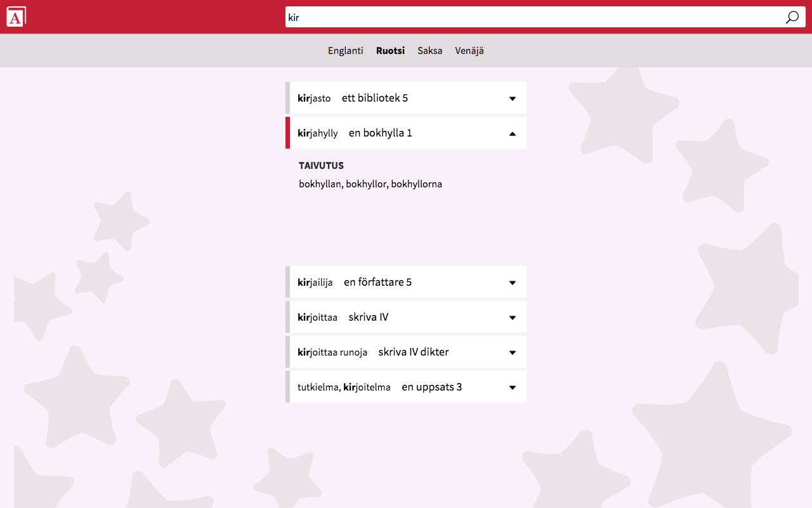Open the Venäjä language tab
812x508 pixels.
coord(469,51)
